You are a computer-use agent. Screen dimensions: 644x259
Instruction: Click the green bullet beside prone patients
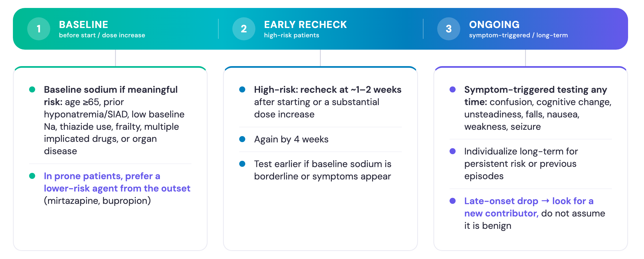pos(32,176)
